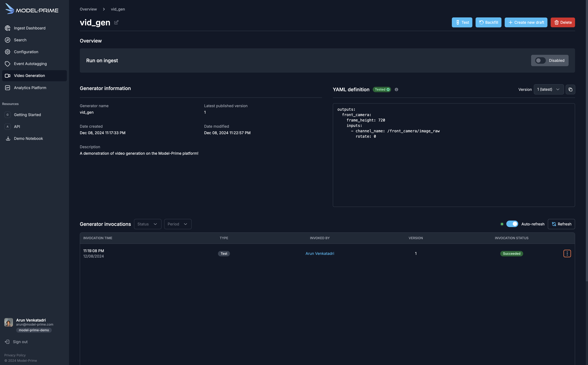Open the Getting Started resource
The image size is (588, 365).
tap(35, 115)
